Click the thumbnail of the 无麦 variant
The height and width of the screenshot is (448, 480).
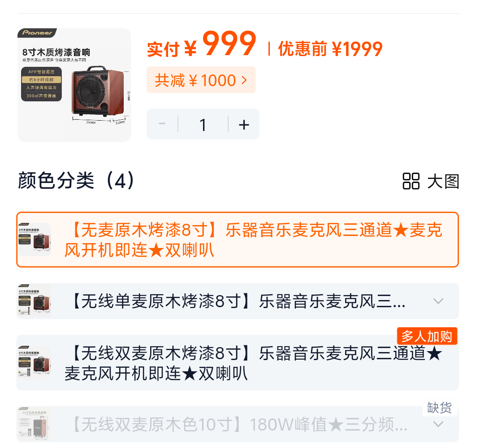click(34, 239)
